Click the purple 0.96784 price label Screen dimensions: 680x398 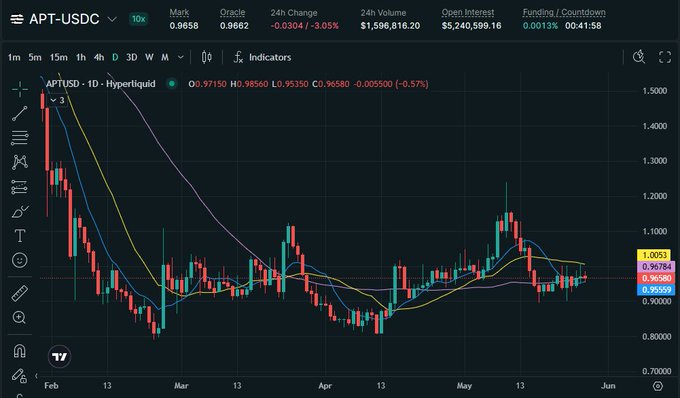pyautogui.click(x=656, y=267)
